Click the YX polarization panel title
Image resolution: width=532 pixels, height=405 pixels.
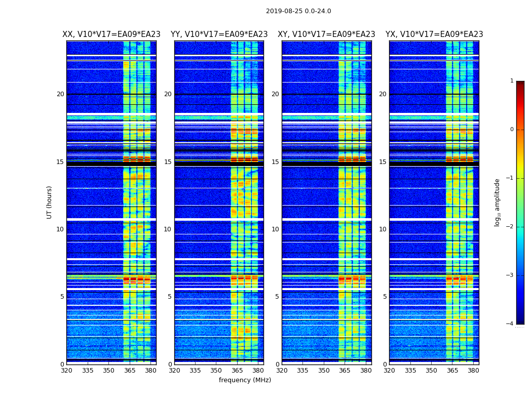pos(434,34)
